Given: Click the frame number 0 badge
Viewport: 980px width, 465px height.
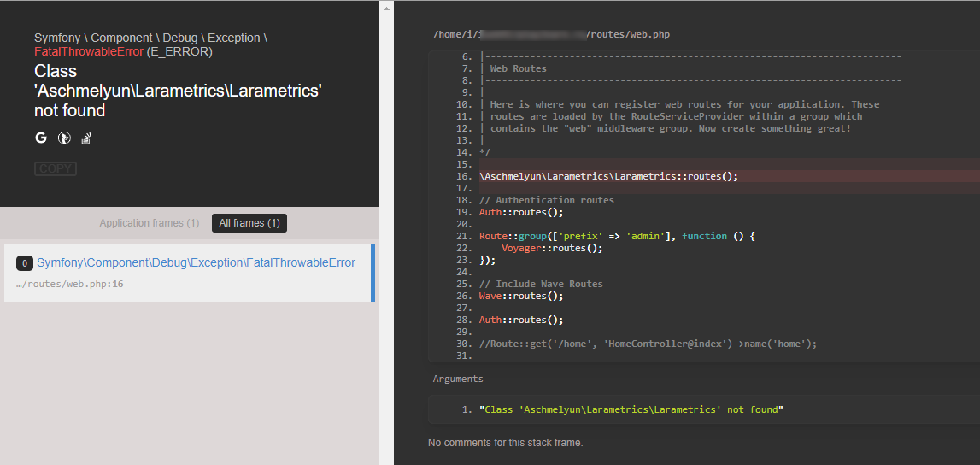Looking at the screenshot, I should coord(25,264).
